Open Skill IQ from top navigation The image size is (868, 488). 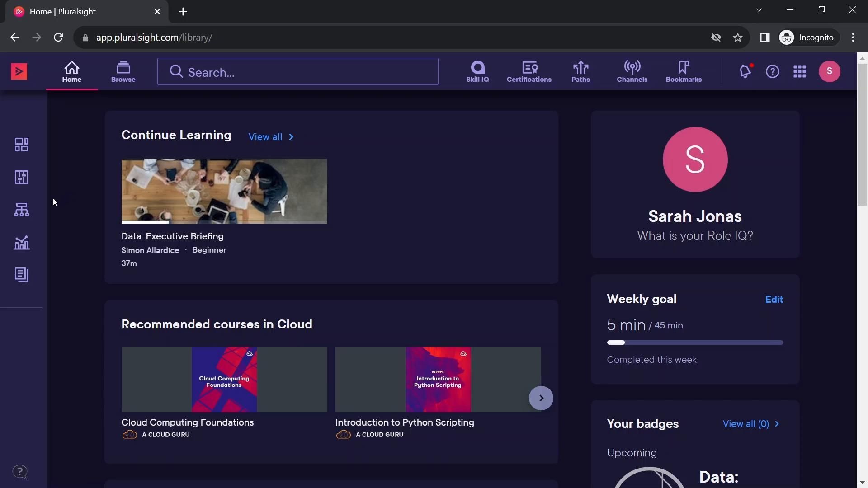[477, 71]
